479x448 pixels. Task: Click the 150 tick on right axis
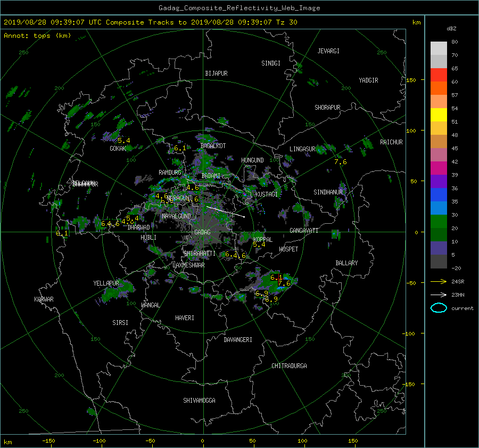point(411,80)
